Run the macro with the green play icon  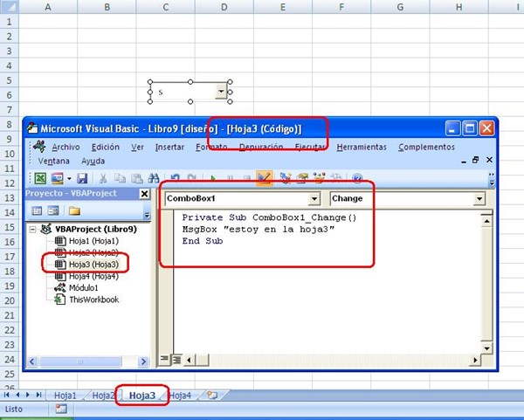point(213,178)
